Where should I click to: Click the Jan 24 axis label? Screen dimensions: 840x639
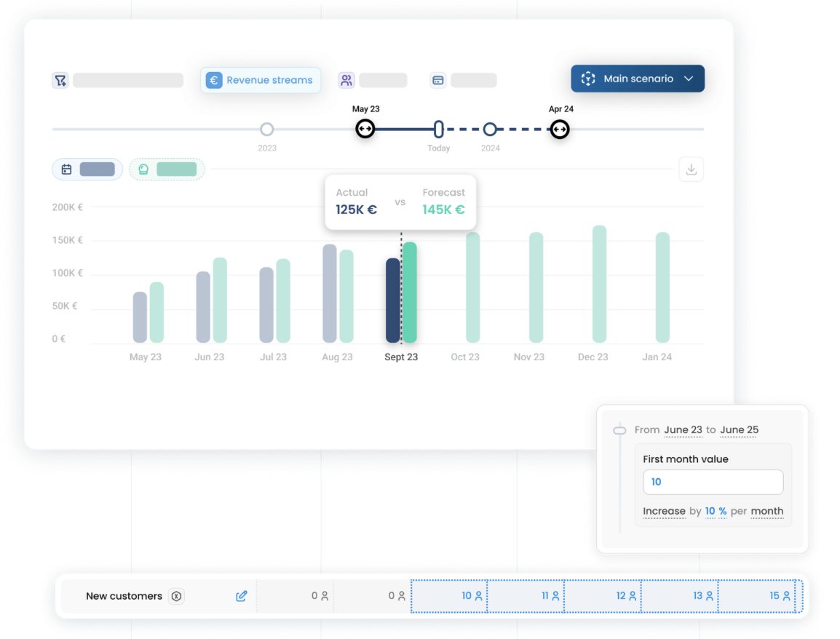click(657, 357)
